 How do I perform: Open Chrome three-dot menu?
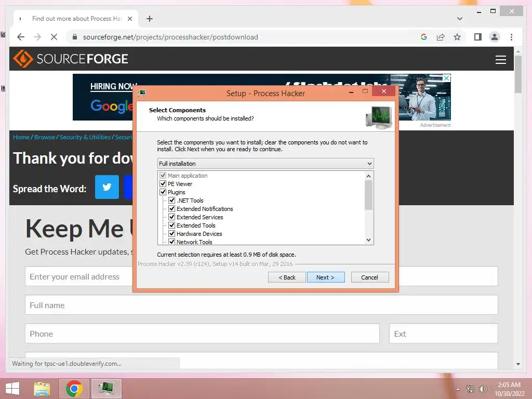coord(511,37)
